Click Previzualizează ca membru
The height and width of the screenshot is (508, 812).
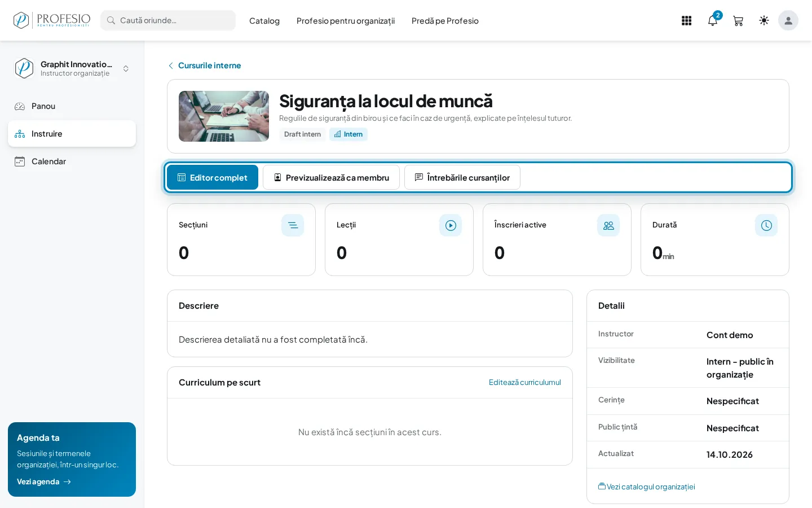331,177
